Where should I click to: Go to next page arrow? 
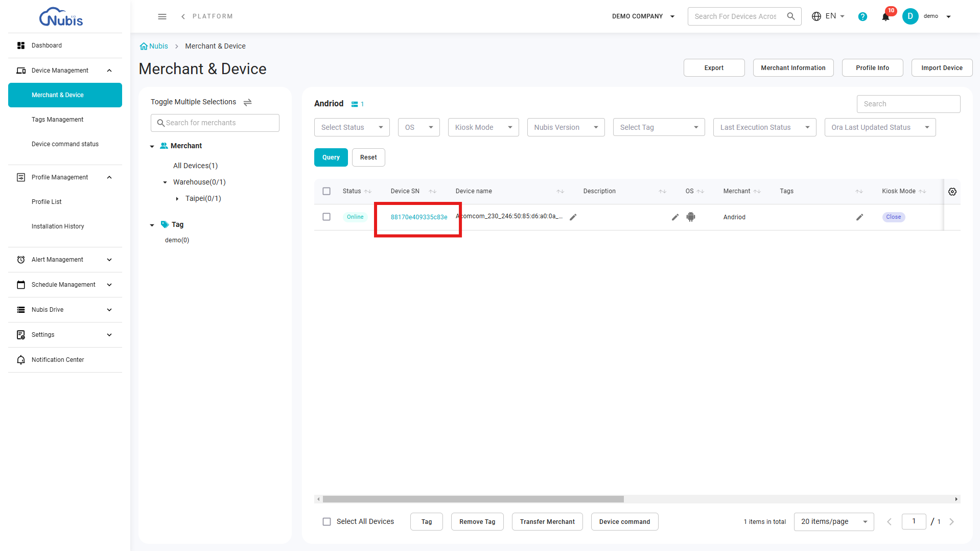point(951,522)
